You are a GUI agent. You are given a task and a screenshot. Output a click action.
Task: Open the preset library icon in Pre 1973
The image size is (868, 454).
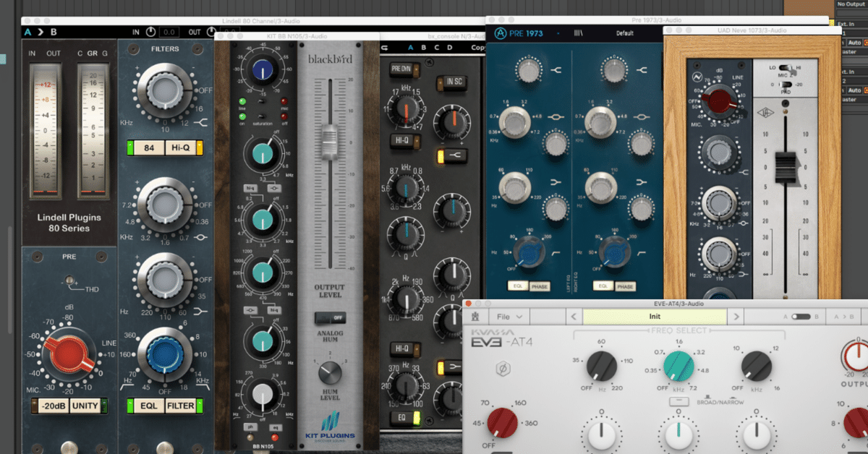579,33
